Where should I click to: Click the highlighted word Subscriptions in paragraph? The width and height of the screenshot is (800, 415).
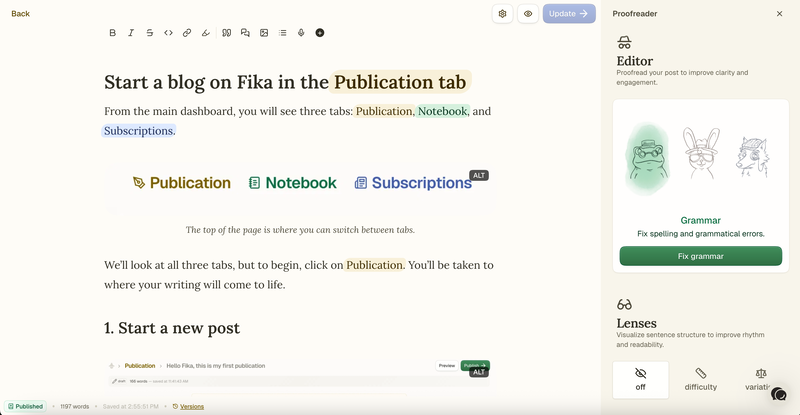139,131
